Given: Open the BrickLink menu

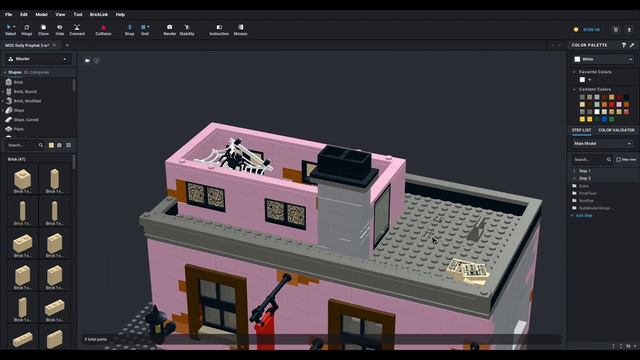Looking at the screenshot, I should coord(99,14).
